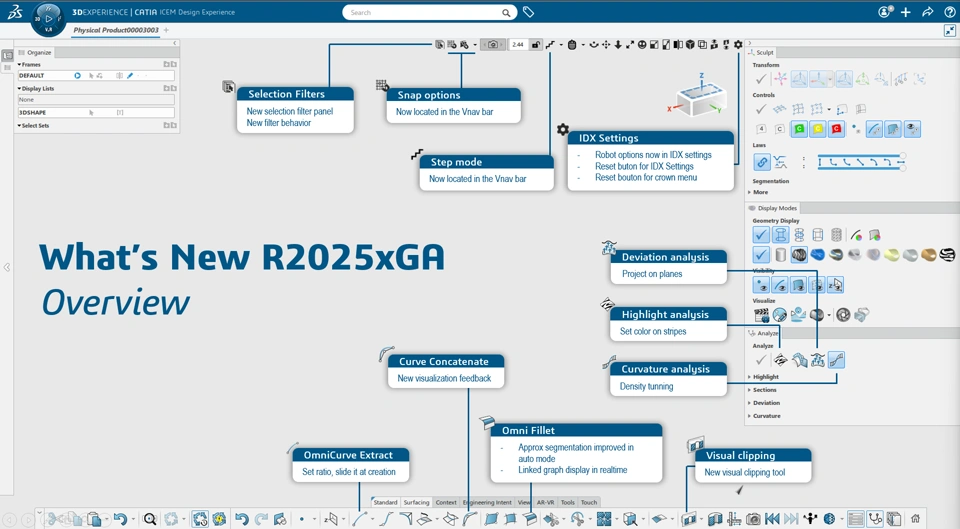Toggle the second-row Geometry Display checkmark
960x529 pixels.
tap(761, 255)
